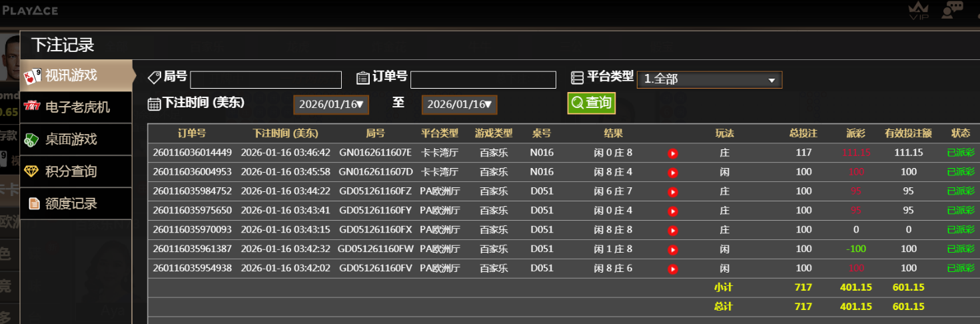Click the total bet value 117
The image size is (980, 324).
pos(804,153)
